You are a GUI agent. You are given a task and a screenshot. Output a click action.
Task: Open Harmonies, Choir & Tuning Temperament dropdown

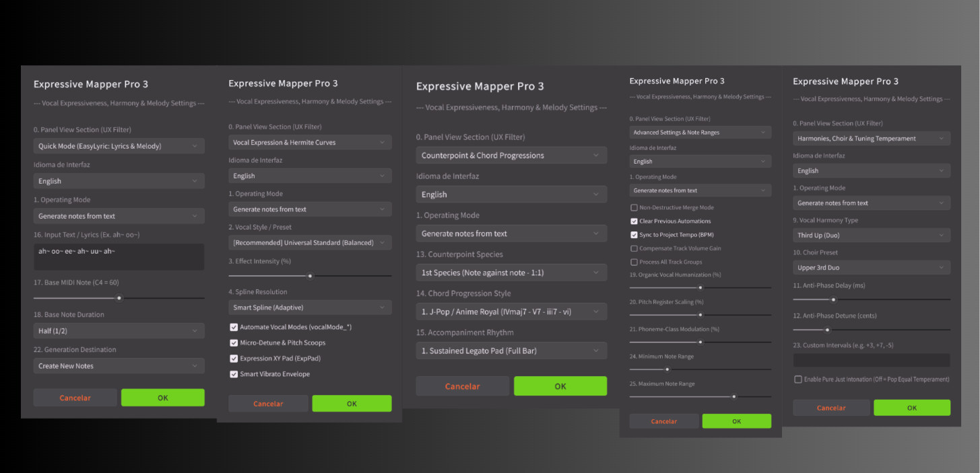tap(872, 139)
